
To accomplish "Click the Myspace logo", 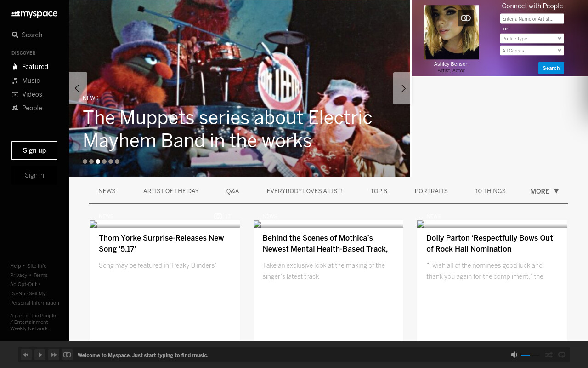I will click(x=34, y=14).
